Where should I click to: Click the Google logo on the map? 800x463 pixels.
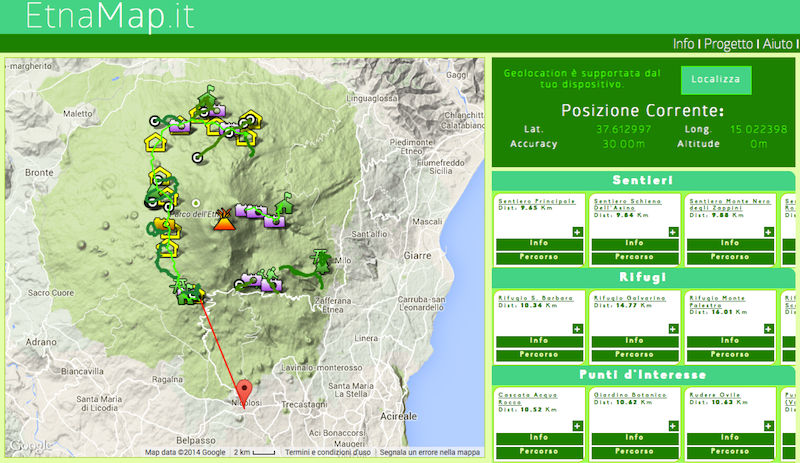coord(30,445)
